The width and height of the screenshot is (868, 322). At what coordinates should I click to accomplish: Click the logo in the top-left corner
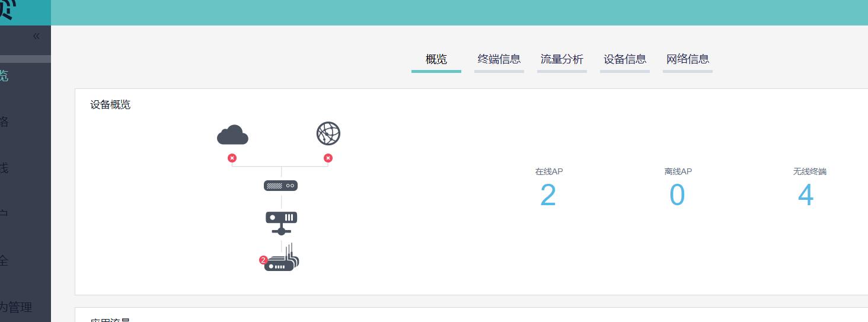pos(8,11)
